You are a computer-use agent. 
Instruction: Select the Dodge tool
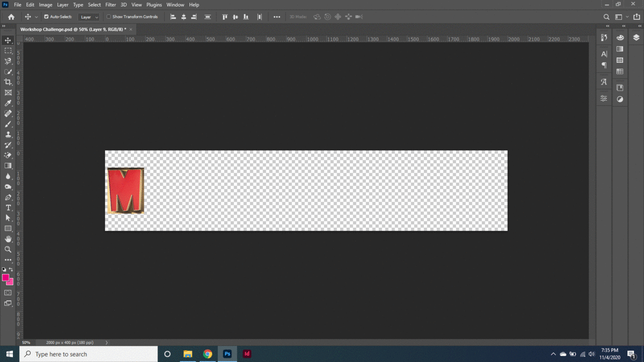pyautogui.click(x=8, y=187)
